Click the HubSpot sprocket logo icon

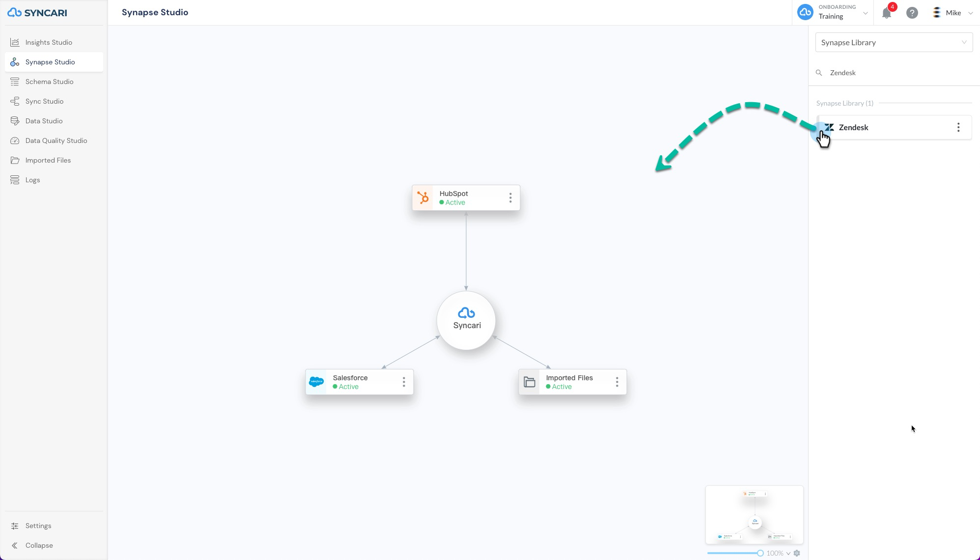click(x=423, y=197)
